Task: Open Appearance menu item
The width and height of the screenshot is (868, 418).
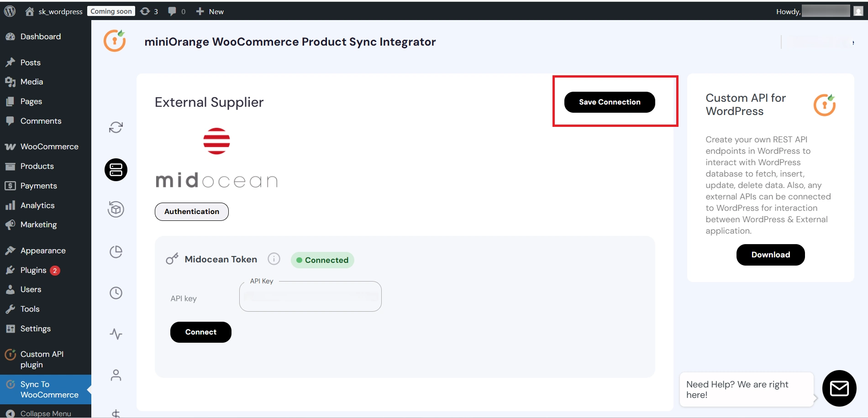Action: click(x=46, y=251)
